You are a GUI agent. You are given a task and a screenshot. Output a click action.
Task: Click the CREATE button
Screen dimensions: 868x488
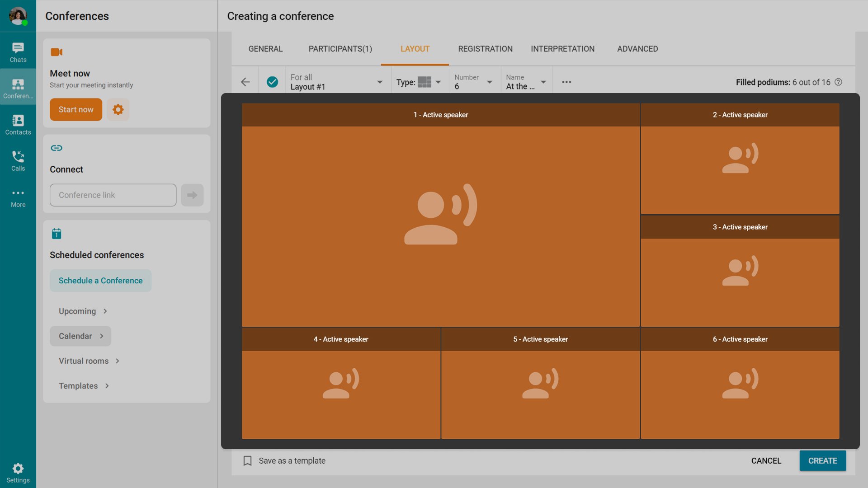point(822,460)
